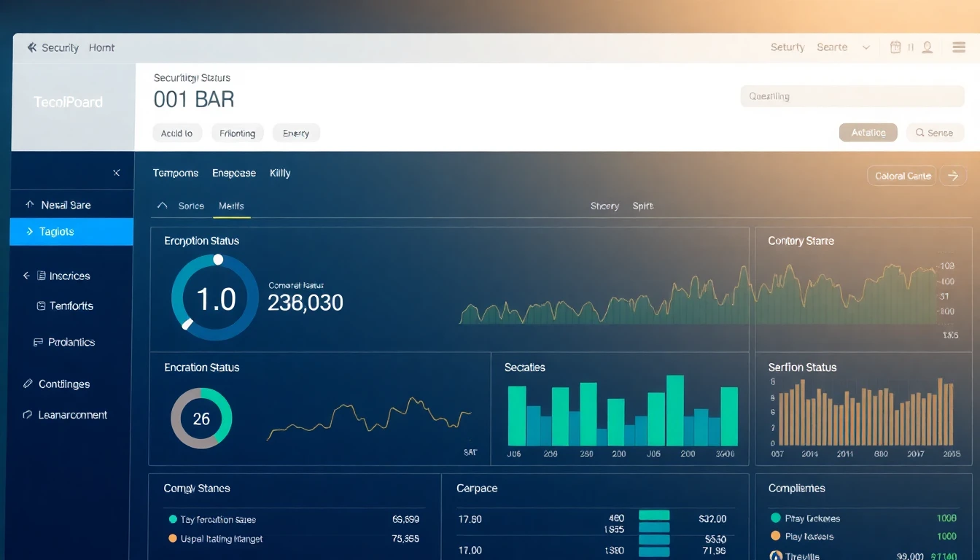Click the Encration Status progress ring showing 26
This screenshot has height=560, width=980.
(x=201, y=419)
